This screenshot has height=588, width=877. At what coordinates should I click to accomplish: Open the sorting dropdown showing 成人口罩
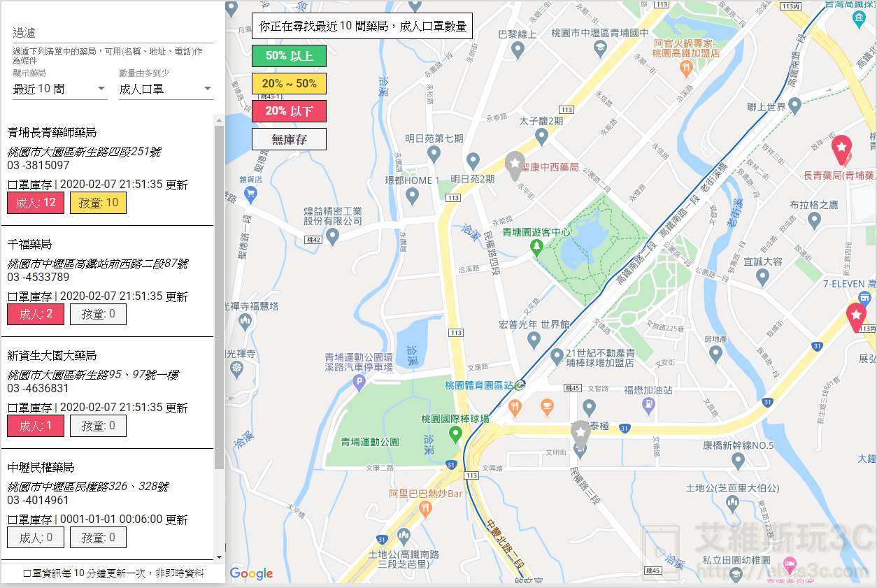166,88
